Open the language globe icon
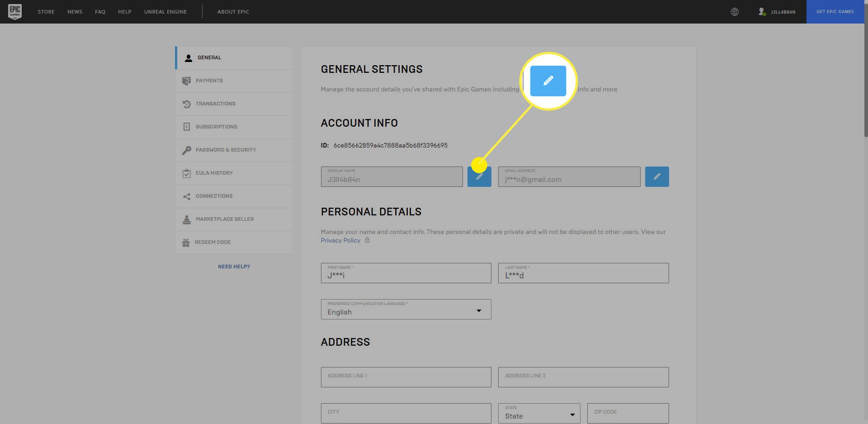 click(735, 12)
